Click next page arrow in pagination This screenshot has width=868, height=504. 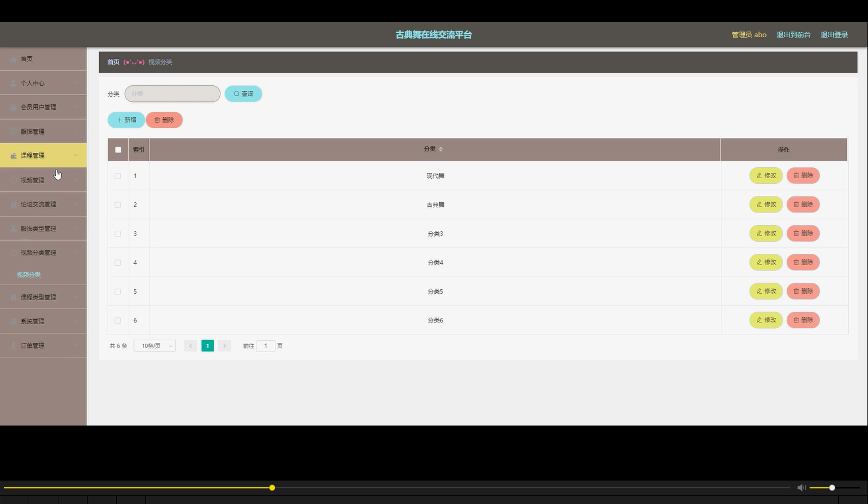point(225,346)
